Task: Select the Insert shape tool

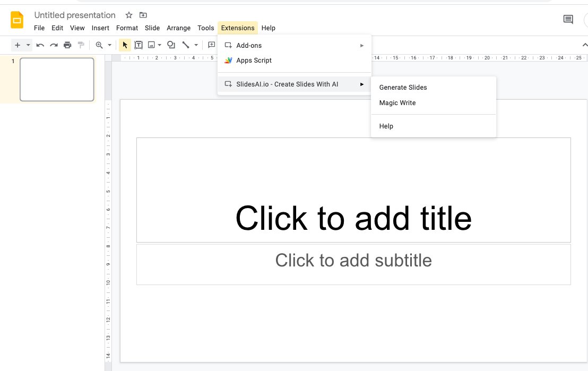Action: (x=171, y=45)
